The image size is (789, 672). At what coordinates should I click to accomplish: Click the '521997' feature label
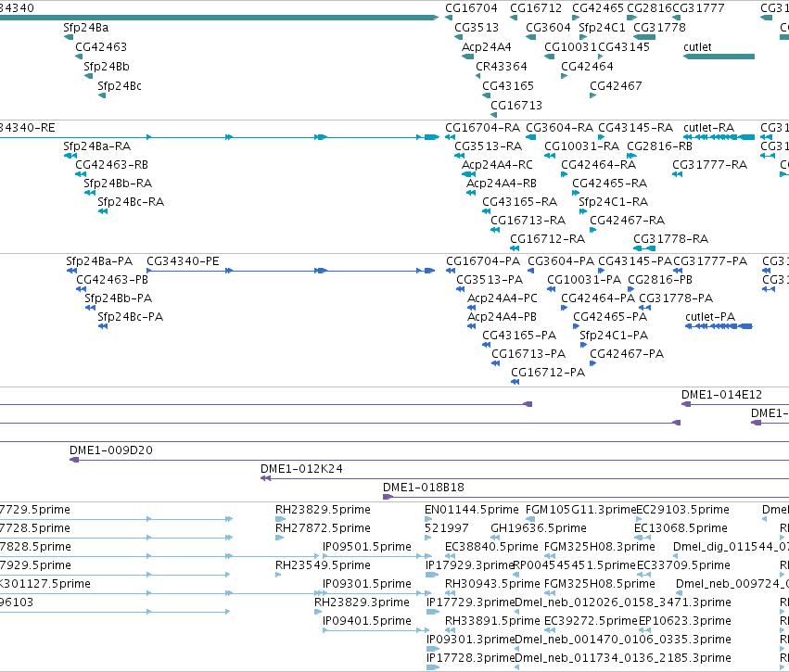pos(446,528)
